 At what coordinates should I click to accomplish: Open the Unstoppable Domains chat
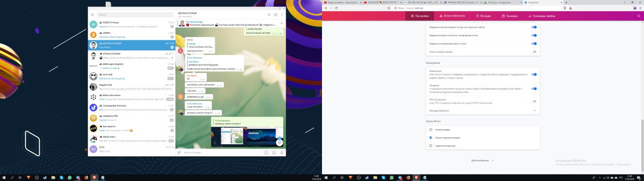131,108
